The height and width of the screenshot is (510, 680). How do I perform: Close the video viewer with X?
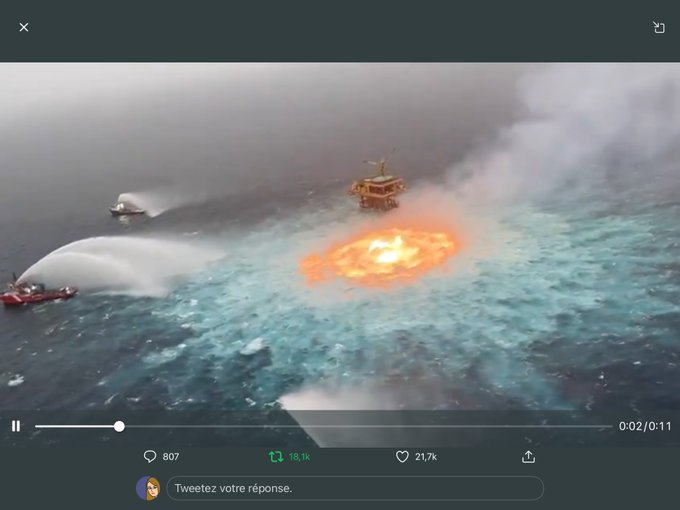pyautogui.click(x=24, y=27)
